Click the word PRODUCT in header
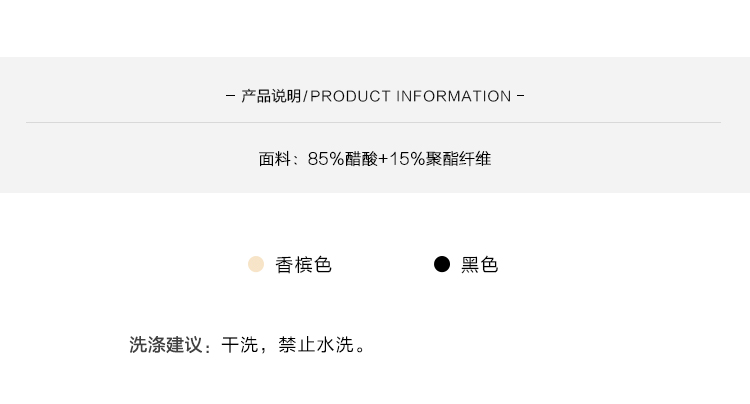 click(x=350, y=96)
